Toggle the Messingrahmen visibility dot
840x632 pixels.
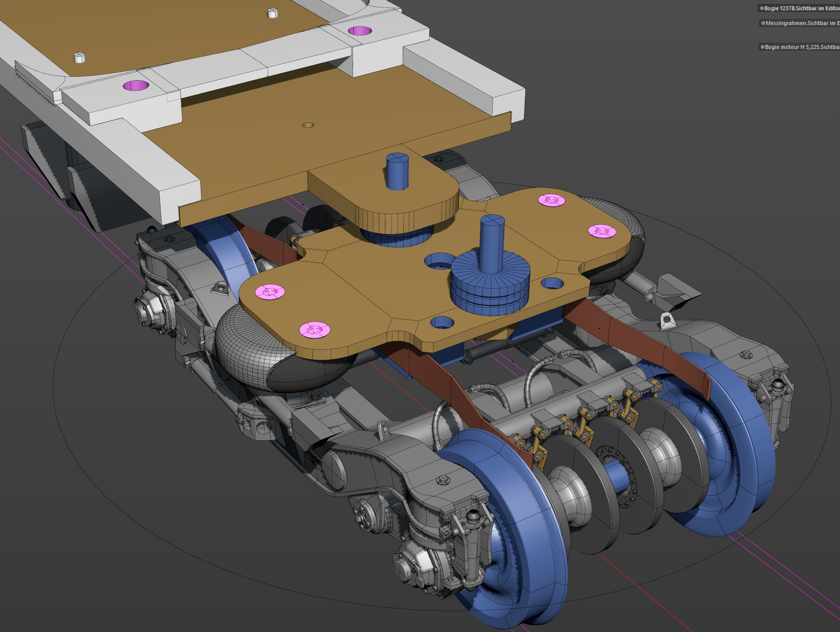pos(763,23)
